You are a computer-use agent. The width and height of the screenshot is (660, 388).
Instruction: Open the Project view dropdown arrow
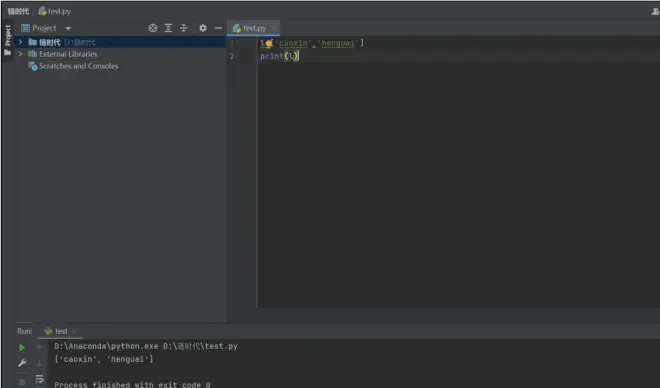[x=68, y=29]
